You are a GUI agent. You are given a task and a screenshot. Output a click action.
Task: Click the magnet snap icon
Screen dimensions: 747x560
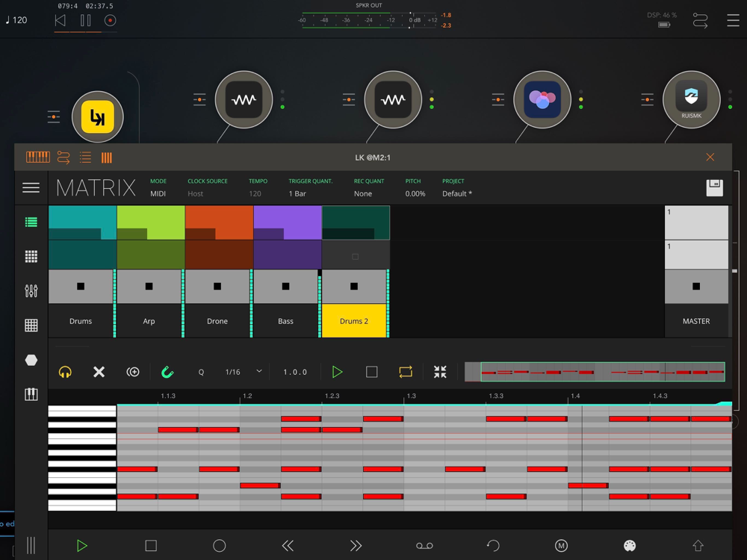[x=167, y=372]
